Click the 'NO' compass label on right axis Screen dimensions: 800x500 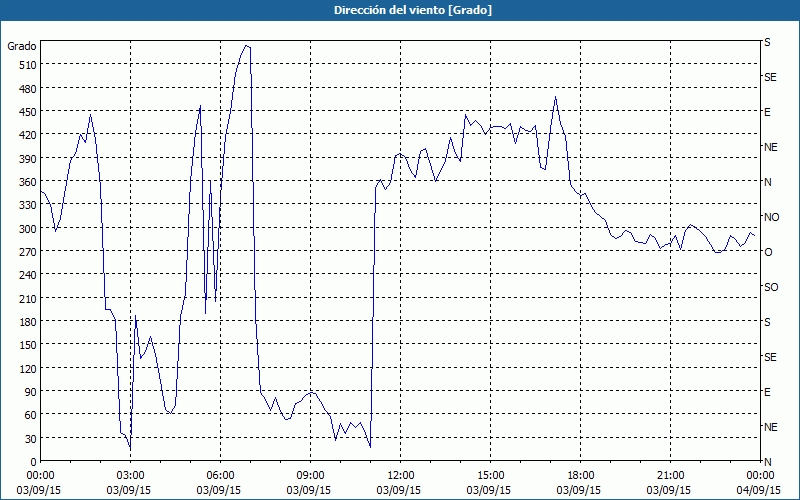771,217
